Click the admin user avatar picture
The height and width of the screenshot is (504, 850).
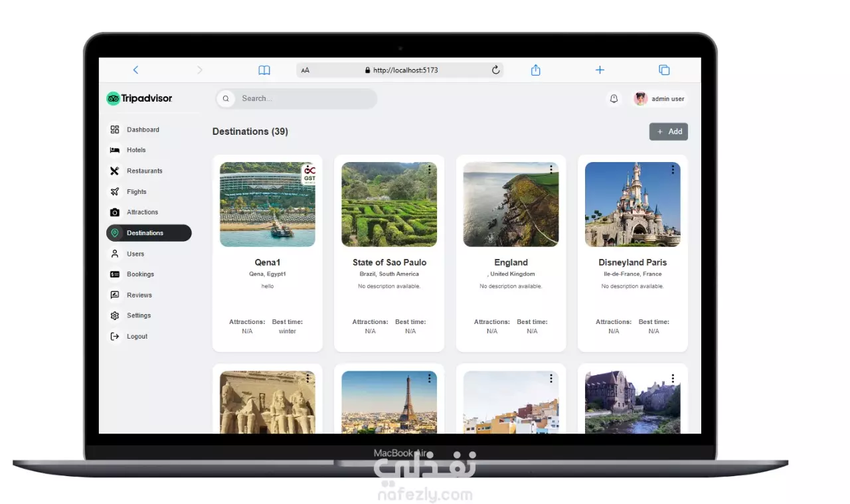point(640,99)
